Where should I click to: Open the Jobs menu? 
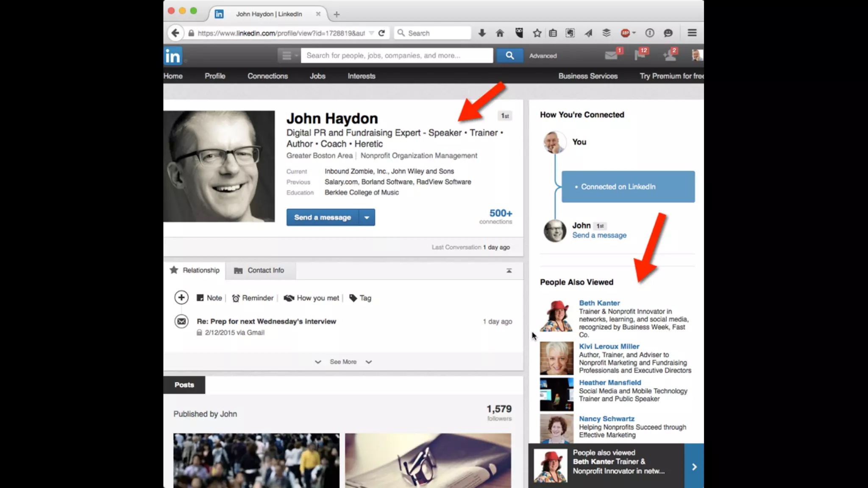tap(317, 76)
